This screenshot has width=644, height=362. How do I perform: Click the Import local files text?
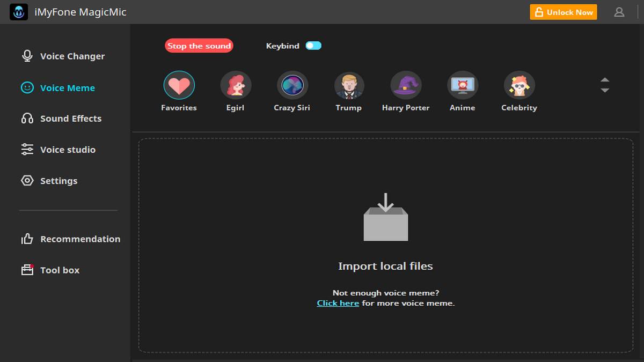tap(385, 266)
